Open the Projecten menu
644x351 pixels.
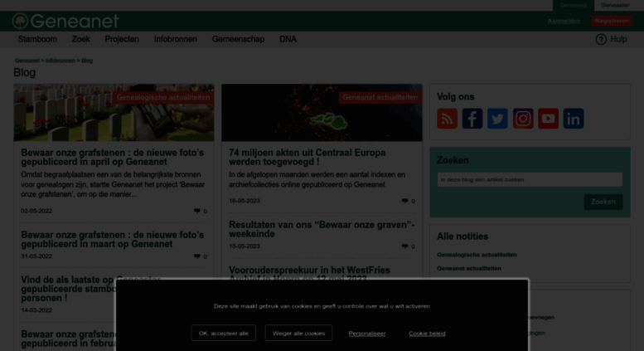[122, 39]
